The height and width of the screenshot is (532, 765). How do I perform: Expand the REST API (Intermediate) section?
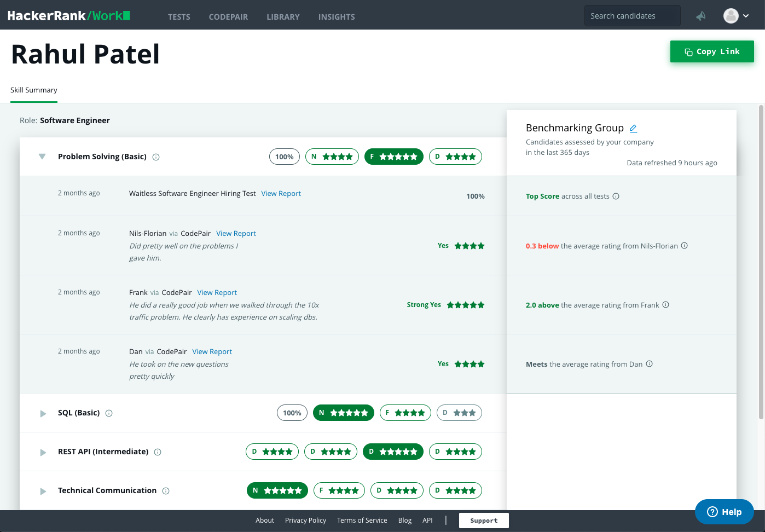coord(43,452)
